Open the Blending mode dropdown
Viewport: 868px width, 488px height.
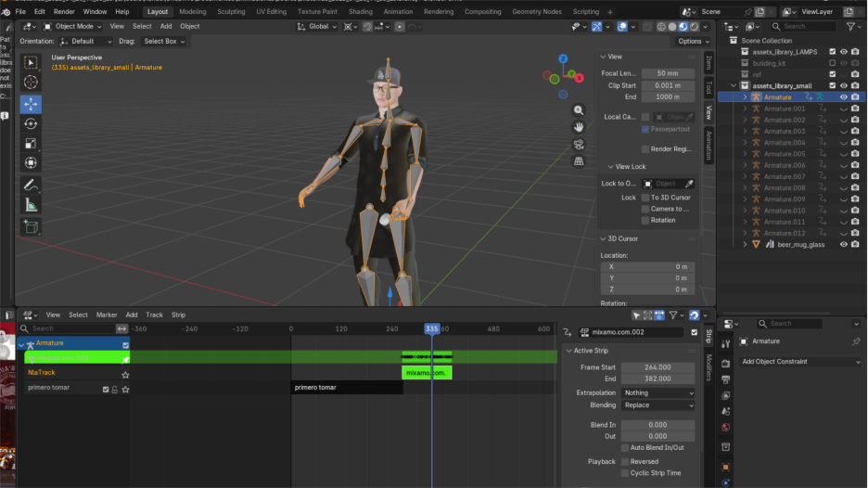pyautogui.click(x=657, y=405)
